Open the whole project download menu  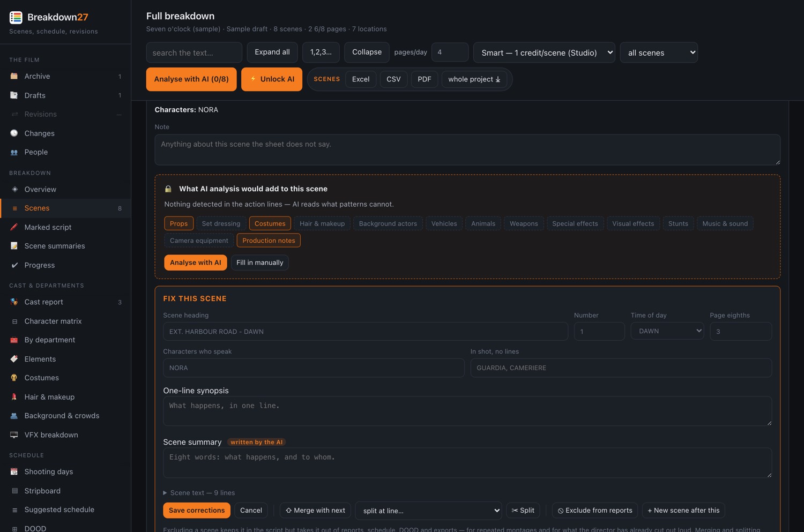point(474,79)
